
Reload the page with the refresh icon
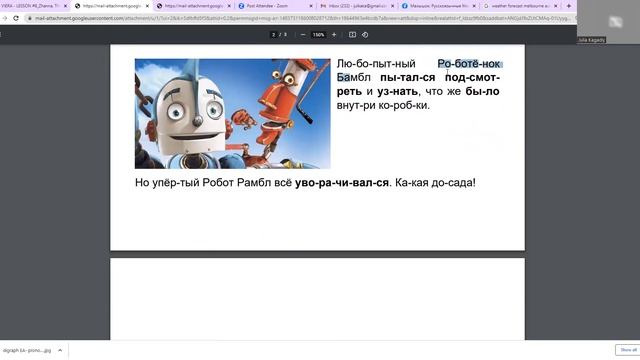(16, 18)
